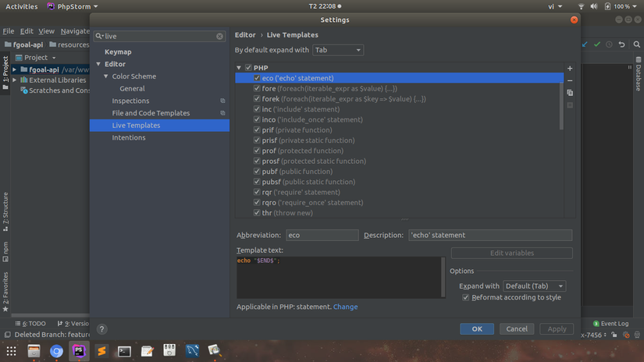The width and height of the screenshot is (644, 362).
Task: Open 'By default expand with' Tab dropdown
Action: coord(338,50)
